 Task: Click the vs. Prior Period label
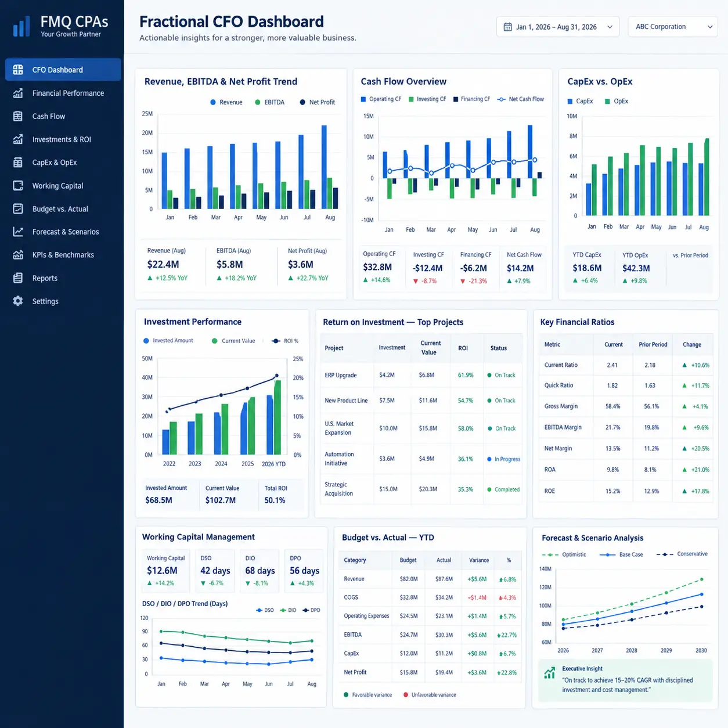coord(690,255)
